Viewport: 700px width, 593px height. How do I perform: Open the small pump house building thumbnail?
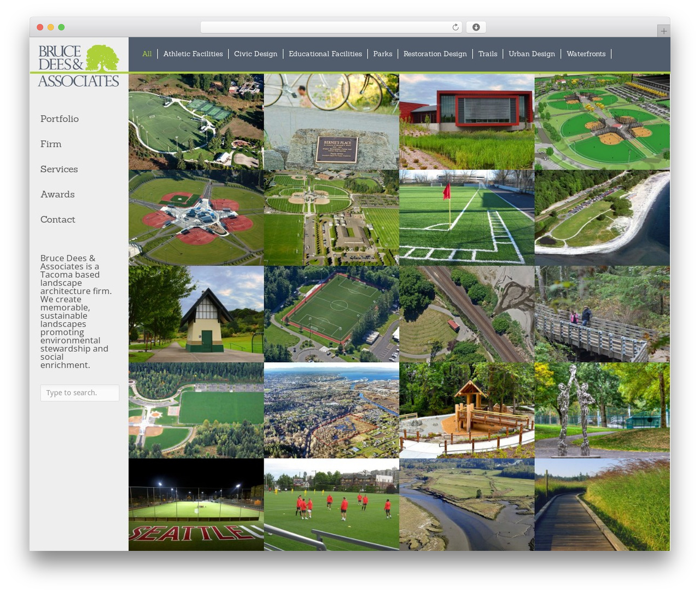pyautogui.click(x=196, y=314)
